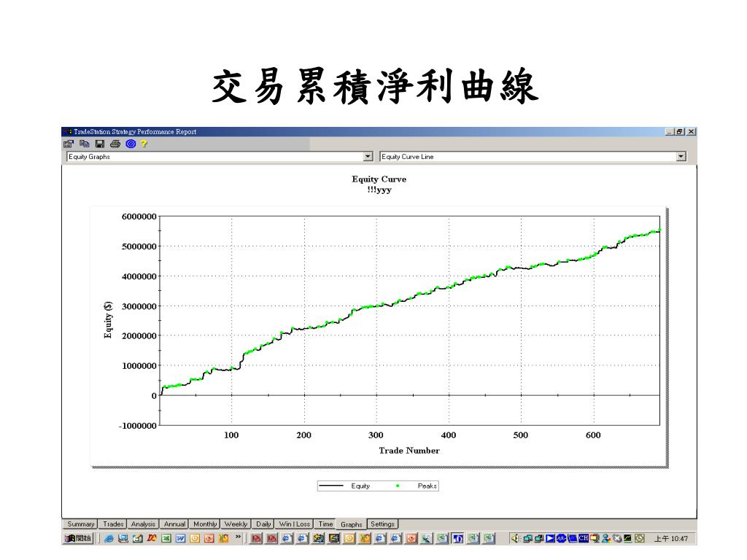This screenshot has height=560, width=747.
Task: Click the Equity Graphs combo box field
Action: tap(220, 156)
